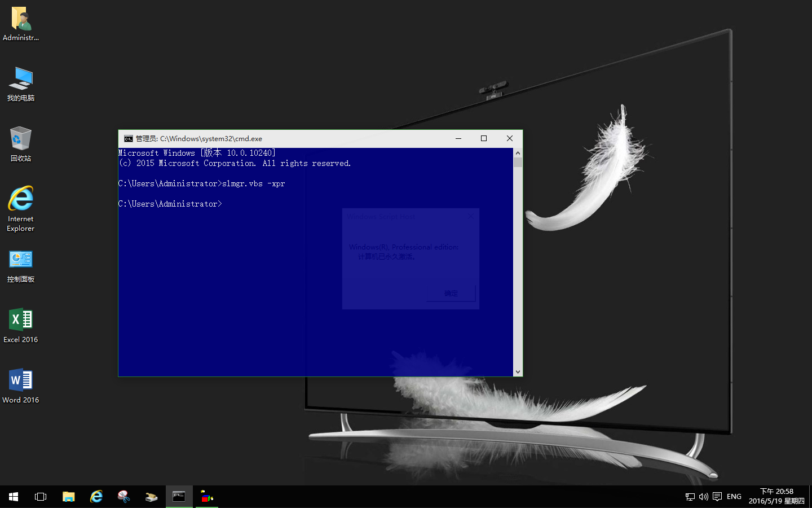The image size is (812, 508).
Task: Select the colorful script host taskbar icon
Action: pos(207,497)
